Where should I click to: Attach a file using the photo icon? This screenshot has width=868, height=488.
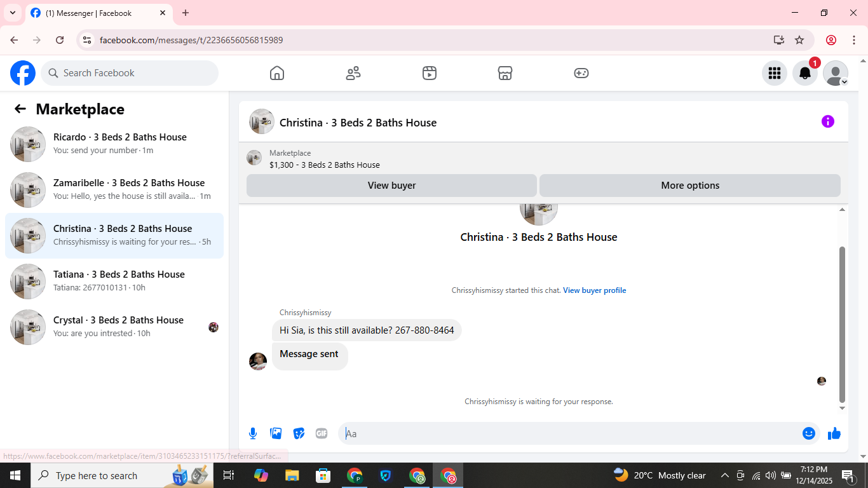276,433
